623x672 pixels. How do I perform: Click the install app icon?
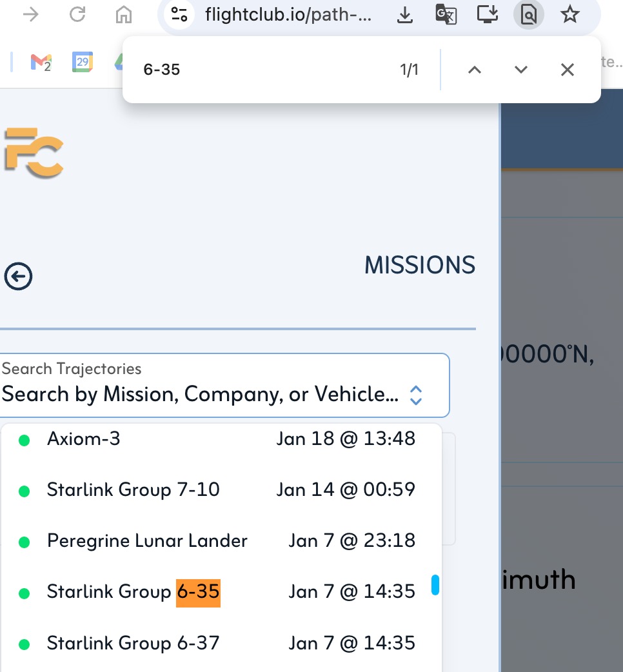[488, 14]
